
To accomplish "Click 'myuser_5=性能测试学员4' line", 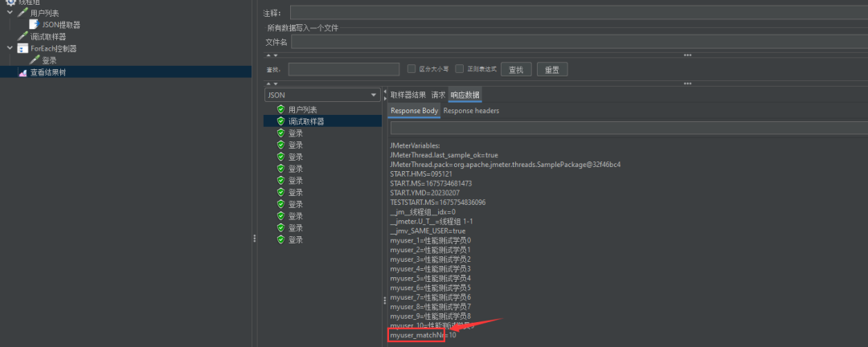I will 430,278.
